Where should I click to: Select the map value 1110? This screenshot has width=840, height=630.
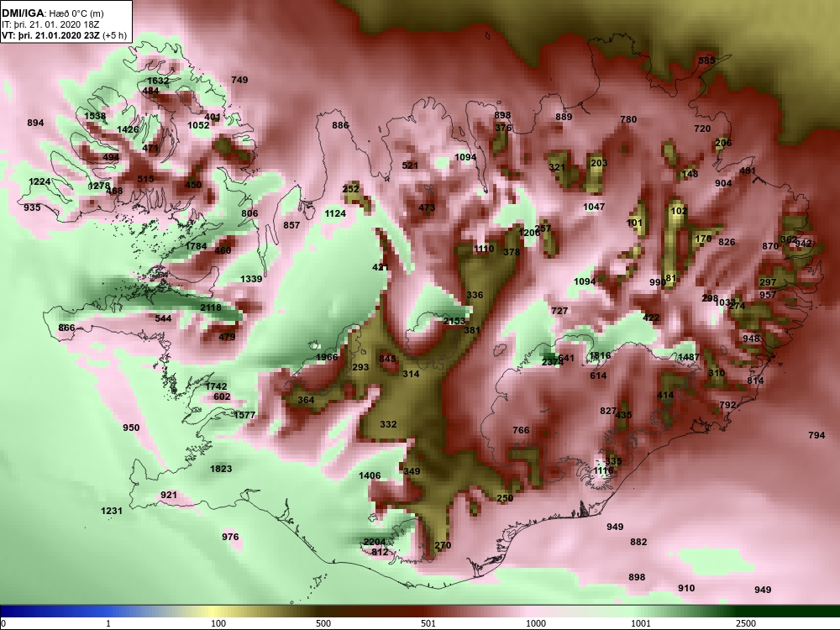tap(484, 249)
